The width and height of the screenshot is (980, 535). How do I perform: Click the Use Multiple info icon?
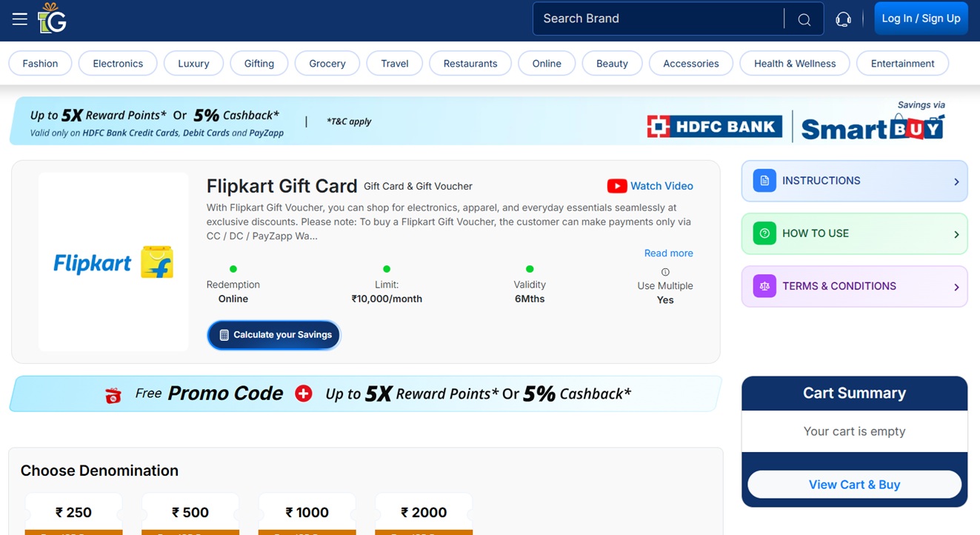(665, 272)
